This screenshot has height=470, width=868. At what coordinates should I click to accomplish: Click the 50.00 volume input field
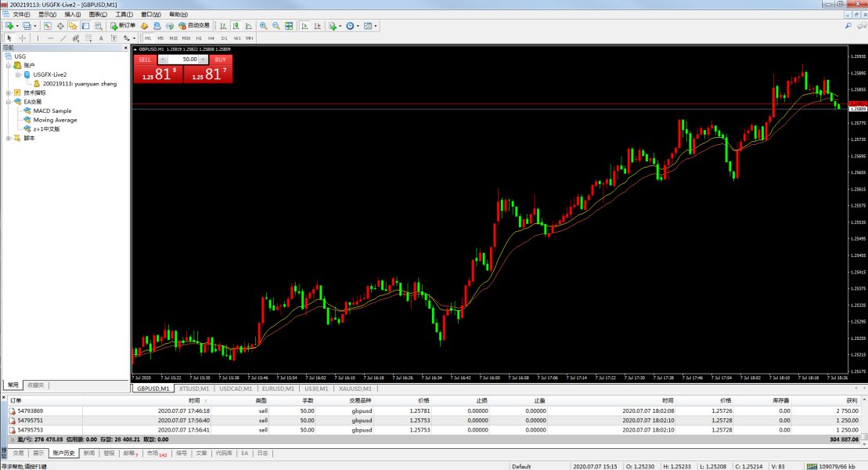pyautogui.click(x=183, y=60)
